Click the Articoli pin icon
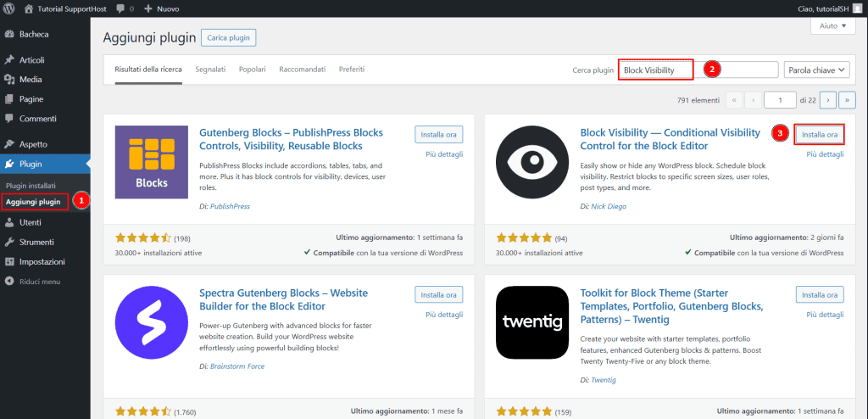Screen dimensions: 868x419 (x=9, y=60)
